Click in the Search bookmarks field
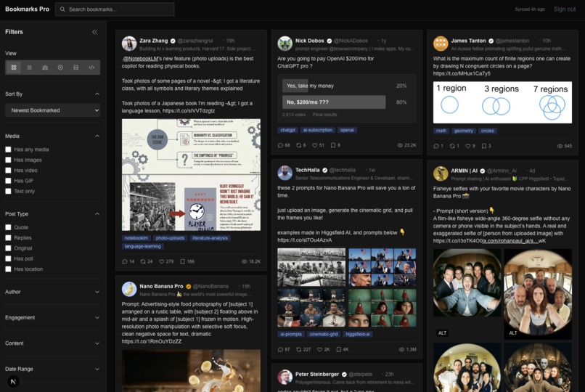585x392 pixels. pos(115,9)
